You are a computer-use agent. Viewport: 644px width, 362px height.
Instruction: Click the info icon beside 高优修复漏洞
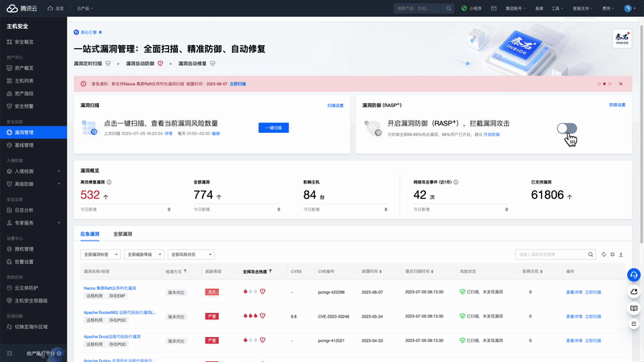point(109,183)
